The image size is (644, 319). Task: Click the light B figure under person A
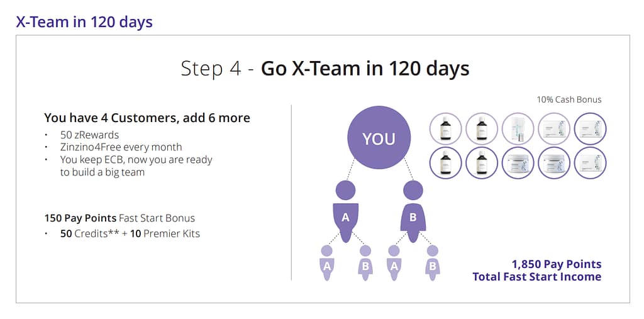point(365,262)
